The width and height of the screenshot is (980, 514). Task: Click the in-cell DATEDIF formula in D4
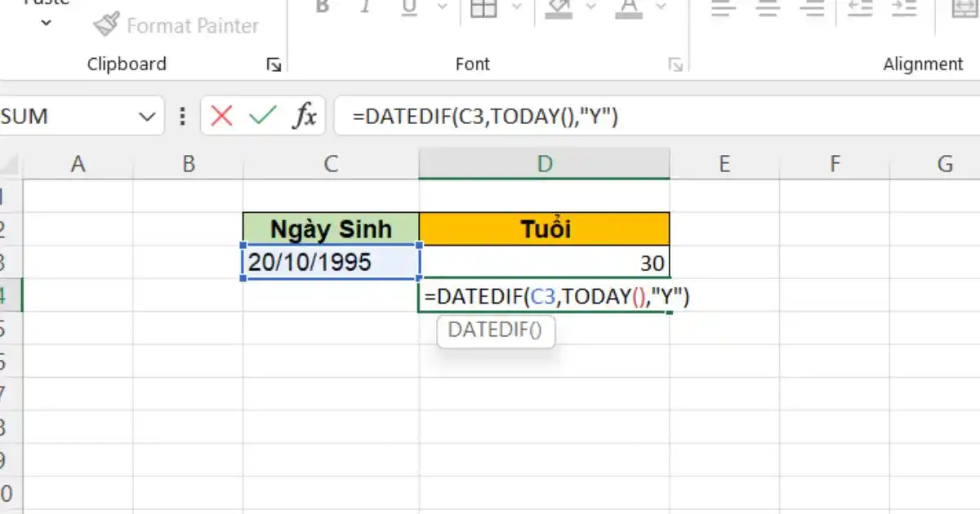click(x=557, y=297)
